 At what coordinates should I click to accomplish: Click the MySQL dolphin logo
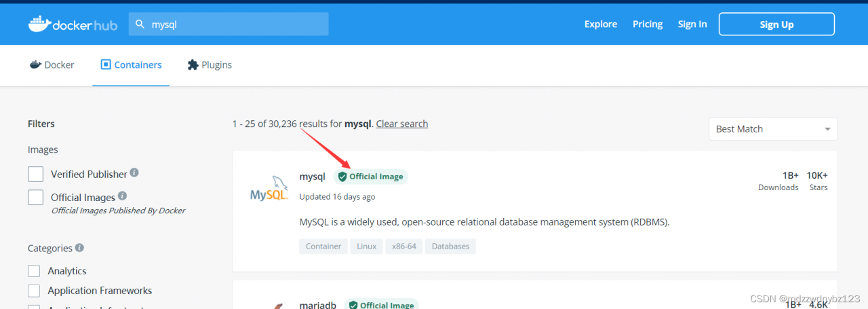[269, 189]
